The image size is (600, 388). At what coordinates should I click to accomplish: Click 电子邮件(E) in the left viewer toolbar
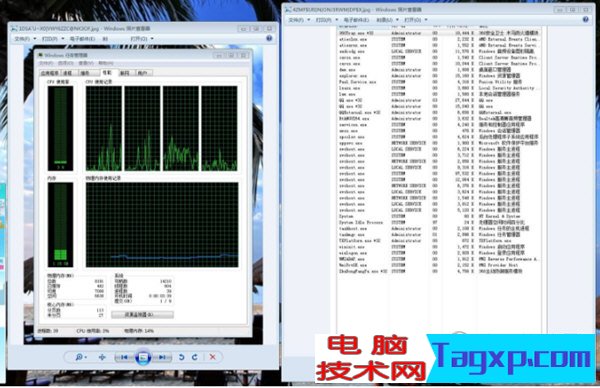82,39
